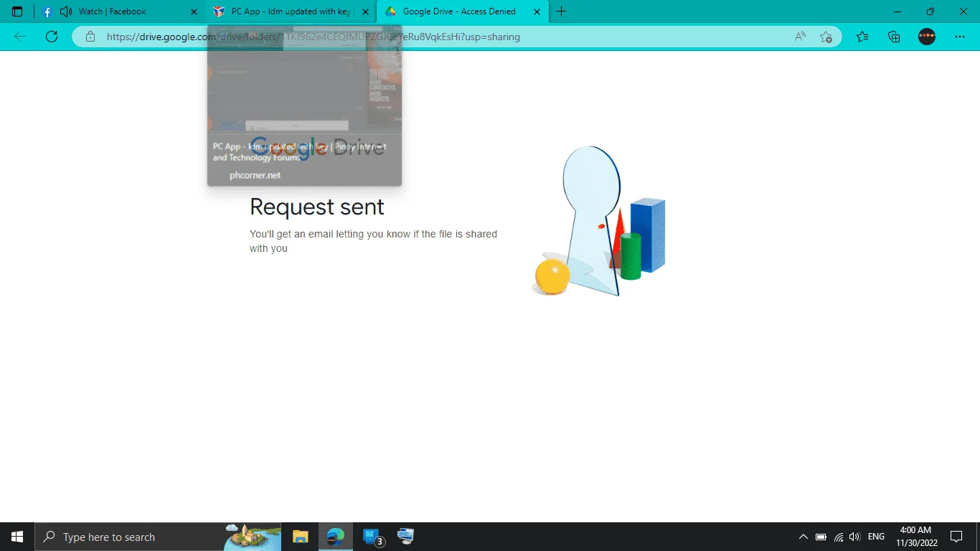Activate Read aloud icon in address bar
The image size is (980, 551).
tap(801, 37)
